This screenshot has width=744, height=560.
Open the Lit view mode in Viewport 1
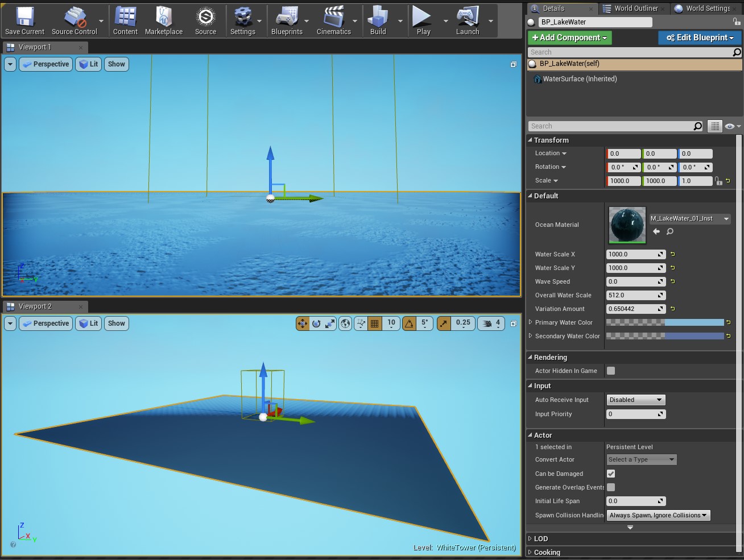pyautogui.click(x=88, y=64)
